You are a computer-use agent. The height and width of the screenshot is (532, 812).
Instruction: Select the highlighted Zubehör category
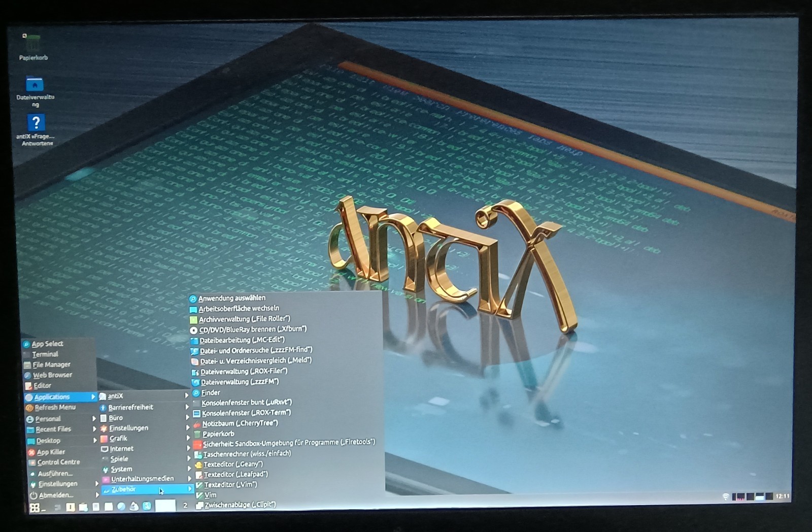click(148, 489)
